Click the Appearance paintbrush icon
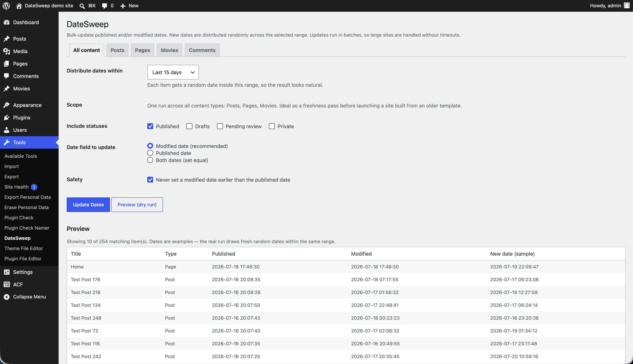633x364 pixels. click(7, 105)
